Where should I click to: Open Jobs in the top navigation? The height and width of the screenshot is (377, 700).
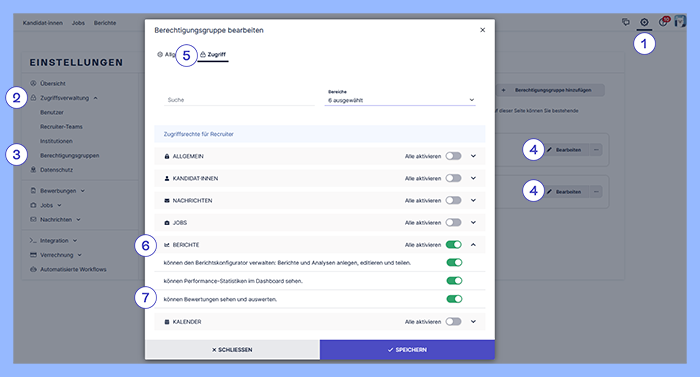tap(78, 23)
